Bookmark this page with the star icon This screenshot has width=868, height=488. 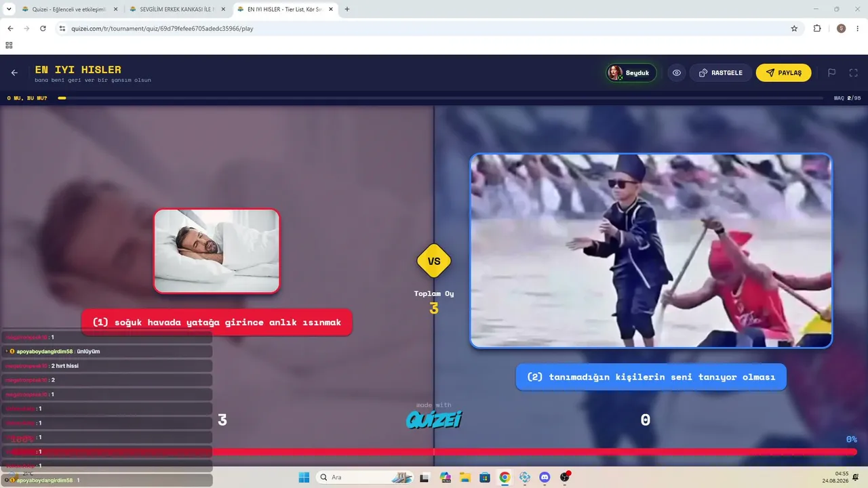[x=794, y=28]
